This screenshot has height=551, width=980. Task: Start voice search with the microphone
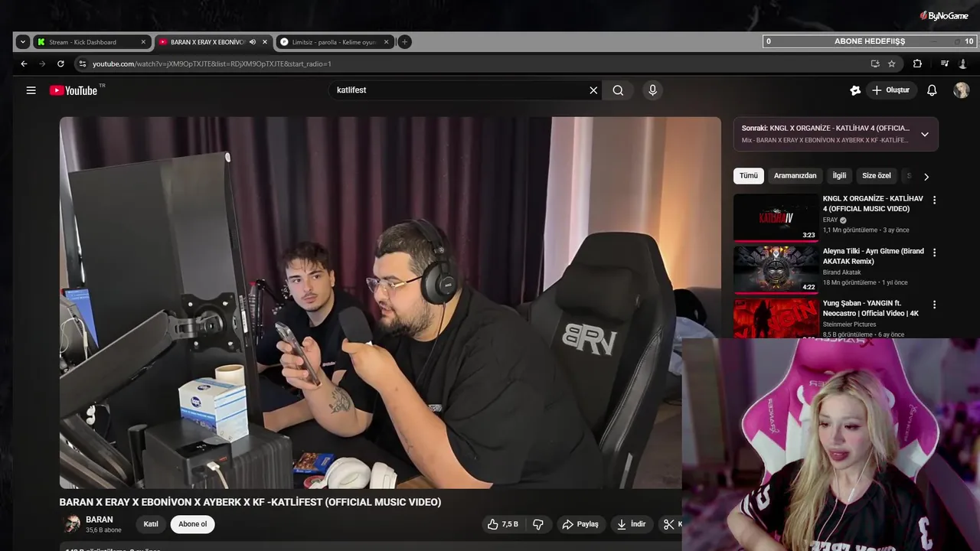point(652,90)
